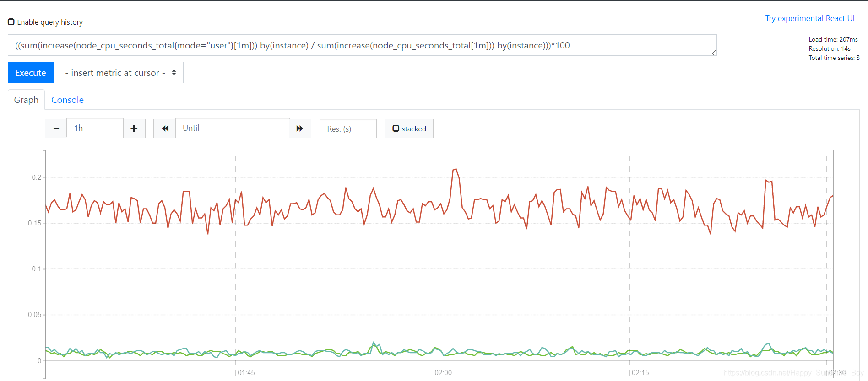
Task: Click the 0.05 y-axis label
Action: click(34, 315)
